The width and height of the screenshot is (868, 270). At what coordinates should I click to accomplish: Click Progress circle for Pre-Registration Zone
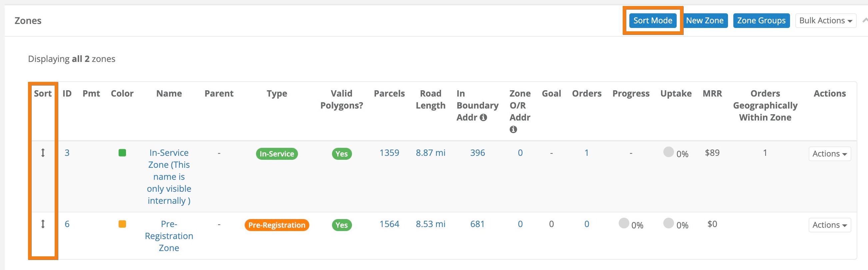[624, 223]
